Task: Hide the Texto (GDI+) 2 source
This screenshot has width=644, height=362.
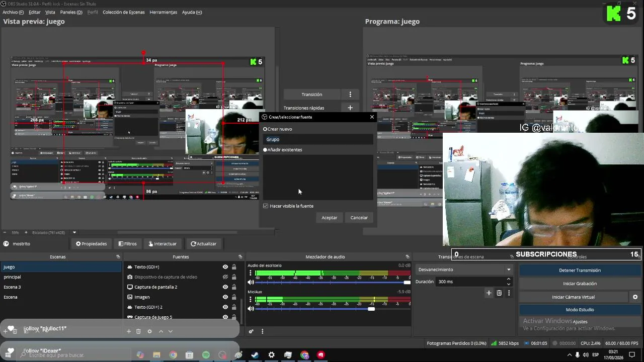Action: (225, 307)
